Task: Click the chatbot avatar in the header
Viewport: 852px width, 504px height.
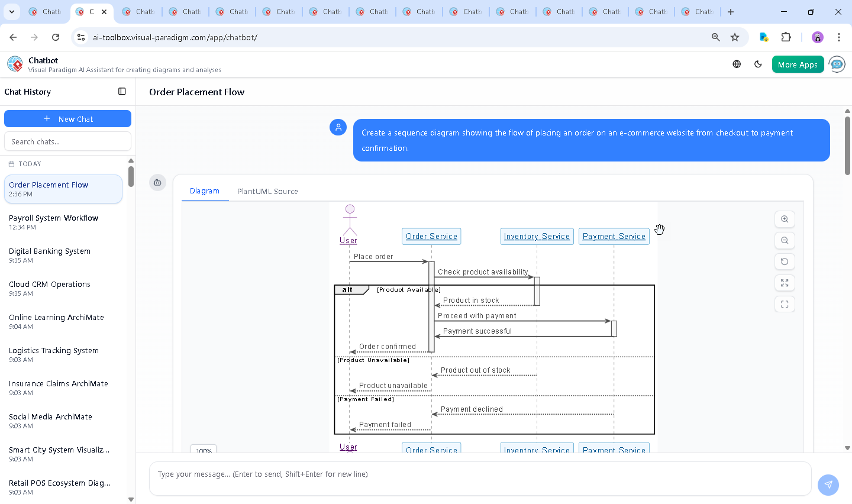Action: pyautogui.click(x=837, y=64)
